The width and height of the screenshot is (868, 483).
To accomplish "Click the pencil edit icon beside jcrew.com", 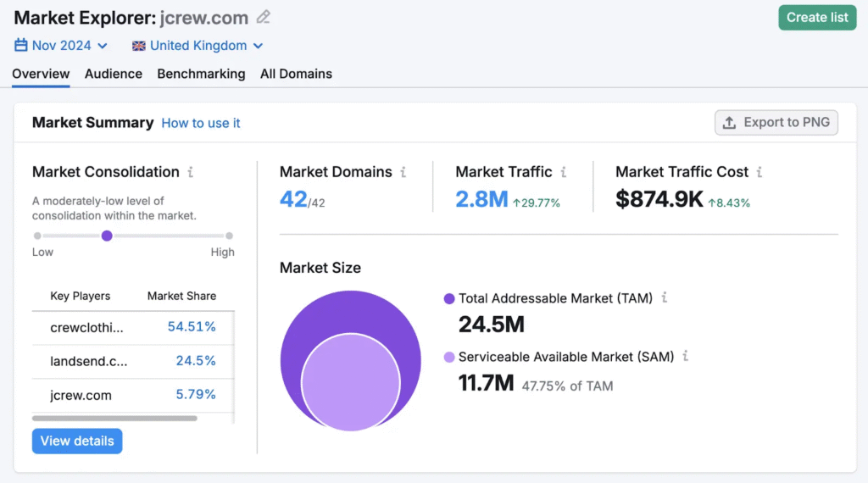I will tap(264, 17).
